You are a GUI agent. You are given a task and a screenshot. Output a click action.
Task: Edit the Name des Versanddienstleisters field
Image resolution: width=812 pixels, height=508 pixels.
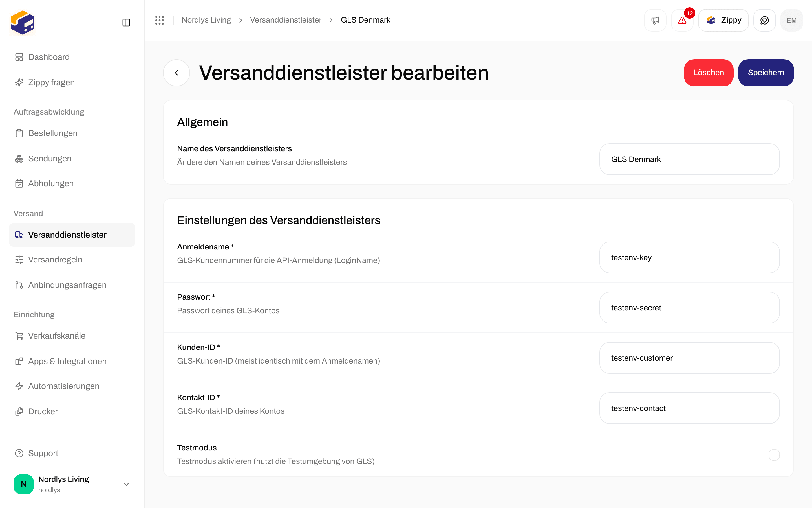689,159
